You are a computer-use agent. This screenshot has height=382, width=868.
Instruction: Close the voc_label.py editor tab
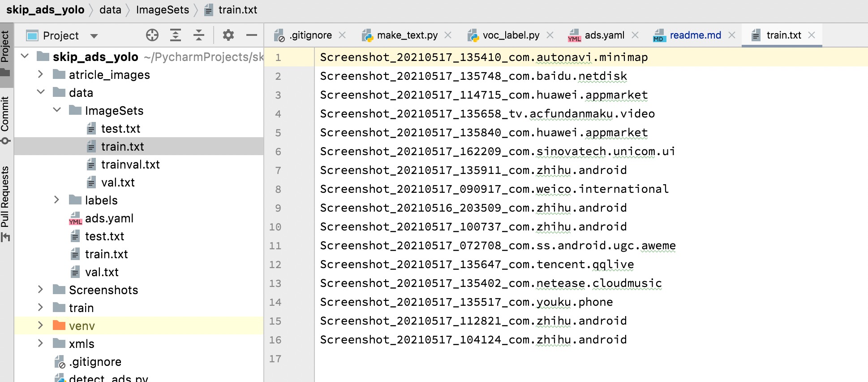550,35
